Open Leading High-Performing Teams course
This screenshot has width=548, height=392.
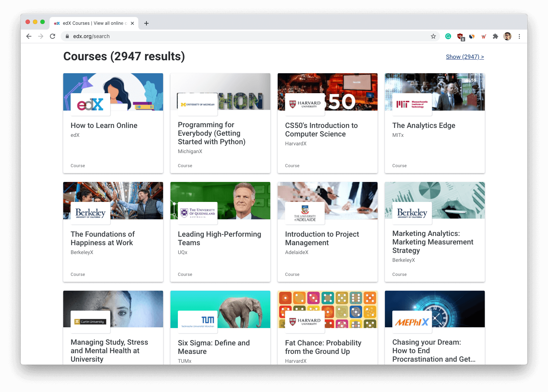[x=219, y=239]
